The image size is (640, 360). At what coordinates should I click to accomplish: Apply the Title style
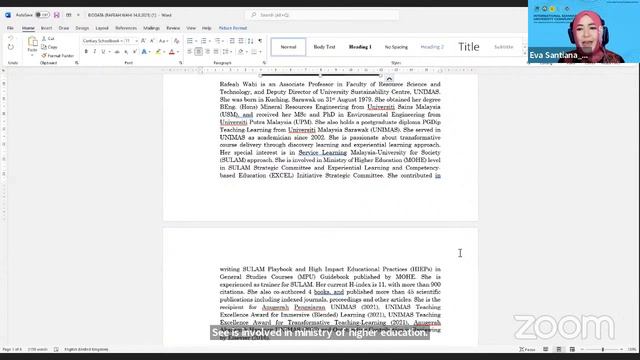(x=469, y=47)
